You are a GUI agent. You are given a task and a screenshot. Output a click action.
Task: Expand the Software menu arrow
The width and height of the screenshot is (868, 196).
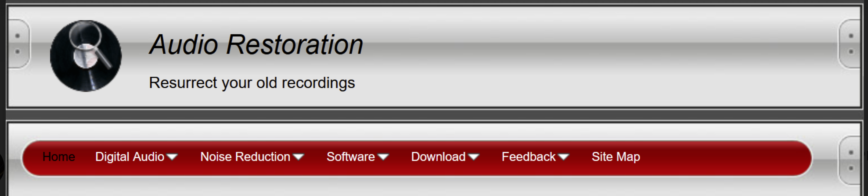383,157
